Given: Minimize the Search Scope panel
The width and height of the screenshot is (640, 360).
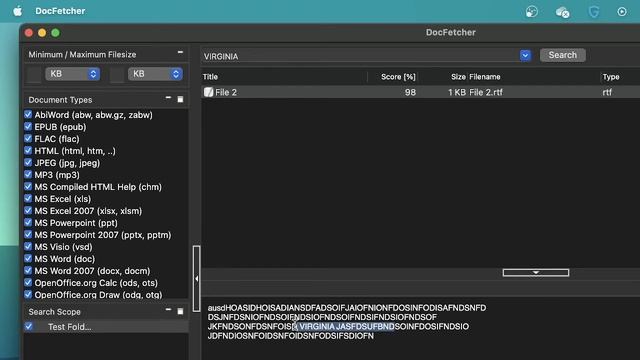Looking at the screenshot, I should coord(168,310).
